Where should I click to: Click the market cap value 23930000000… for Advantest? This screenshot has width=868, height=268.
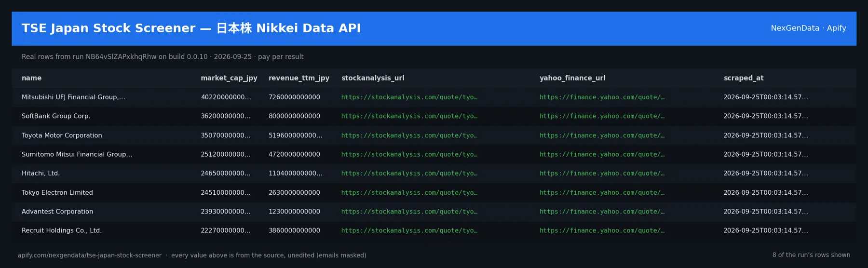pyautogui.click(x=226, y=212)
